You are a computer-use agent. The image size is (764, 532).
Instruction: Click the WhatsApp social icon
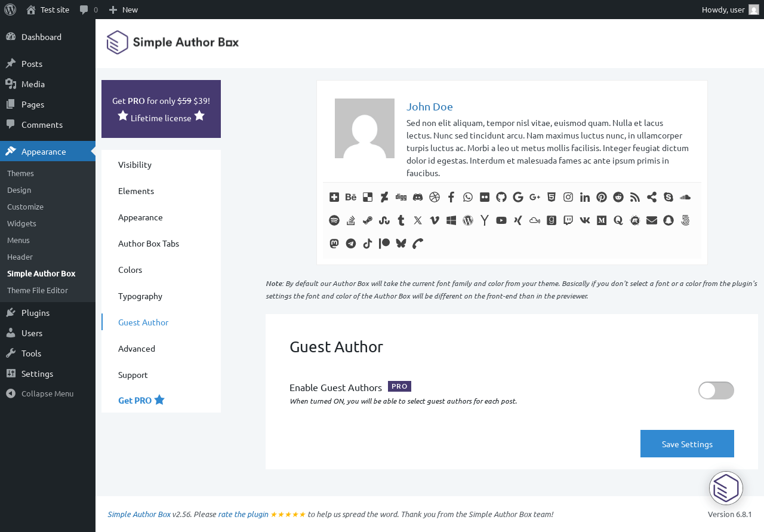[x=468, y=197]
